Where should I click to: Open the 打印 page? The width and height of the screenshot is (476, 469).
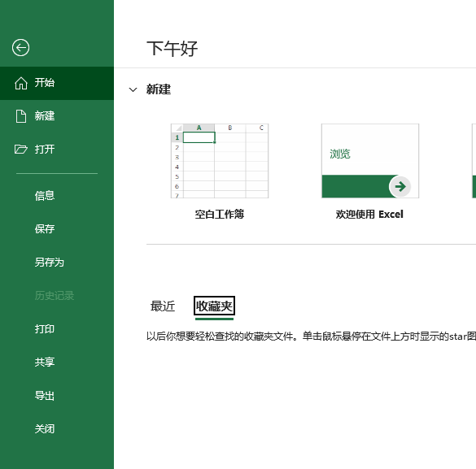pos(45,329)
